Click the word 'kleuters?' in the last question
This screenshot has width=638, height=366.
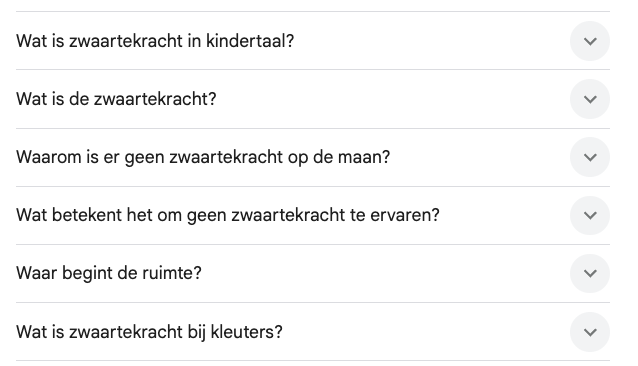(x=247, y=332)
